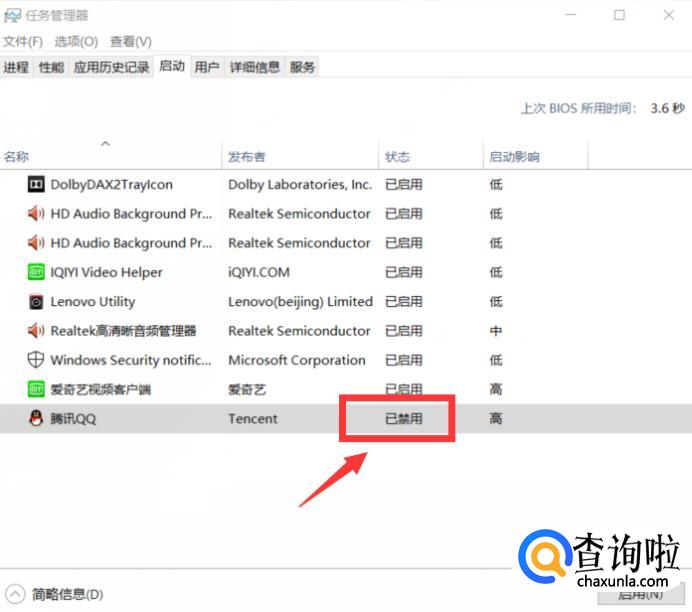This screenshot has height=612, width=692.
Task: Switch to the 进程 tab
Action: click(16, 67)
